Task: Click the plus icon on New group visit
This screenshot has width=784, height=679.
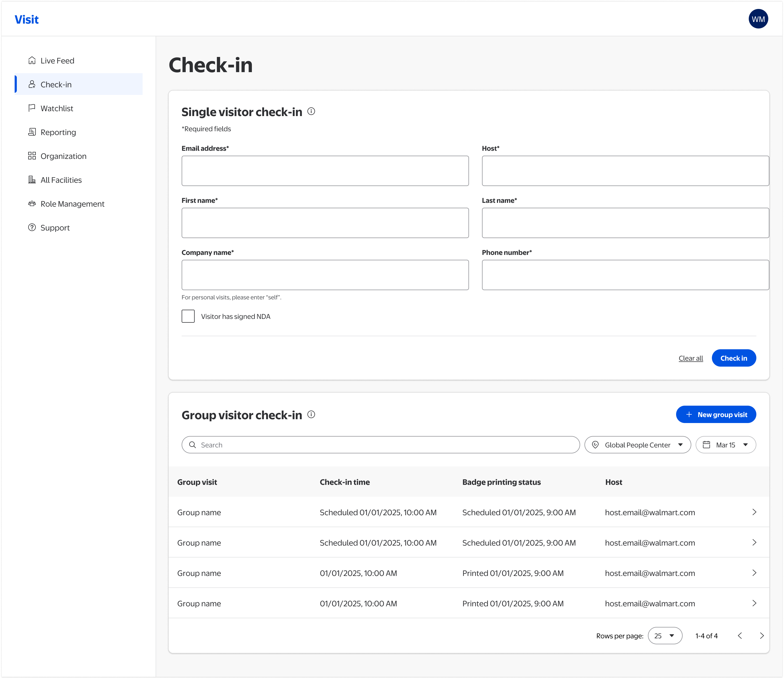Action: (x=689, y=415)
